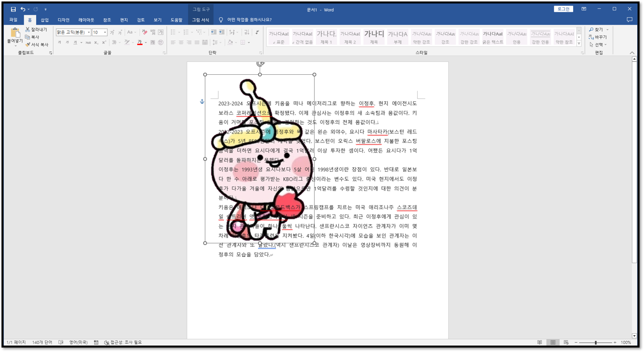The width and height of the screenshot is (644, 352).
Task: Click the clear formatting eraser icon
Action: click(x=145, y=32)
